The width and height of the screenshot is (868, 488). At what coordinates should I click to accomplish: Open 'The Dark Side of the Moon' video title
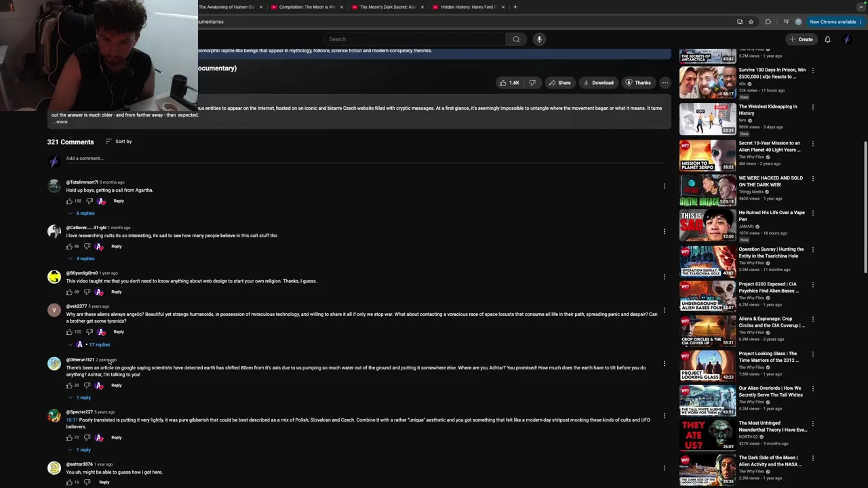770,461
